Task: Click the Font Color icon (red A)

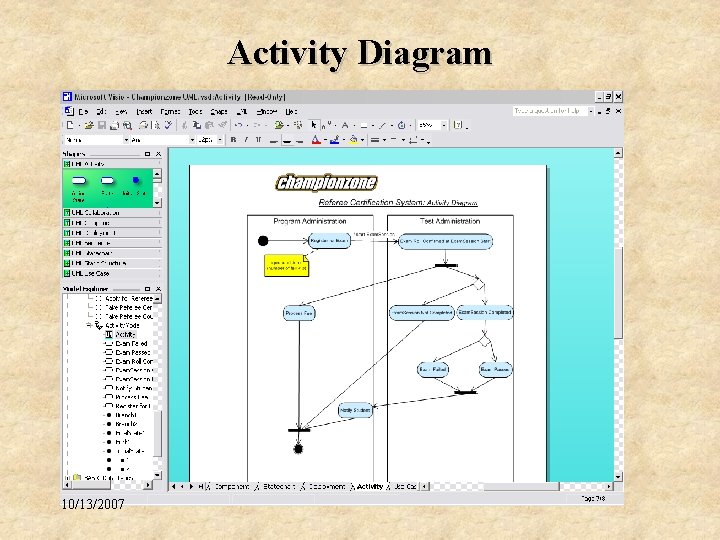Action: [x=315, y=140]
